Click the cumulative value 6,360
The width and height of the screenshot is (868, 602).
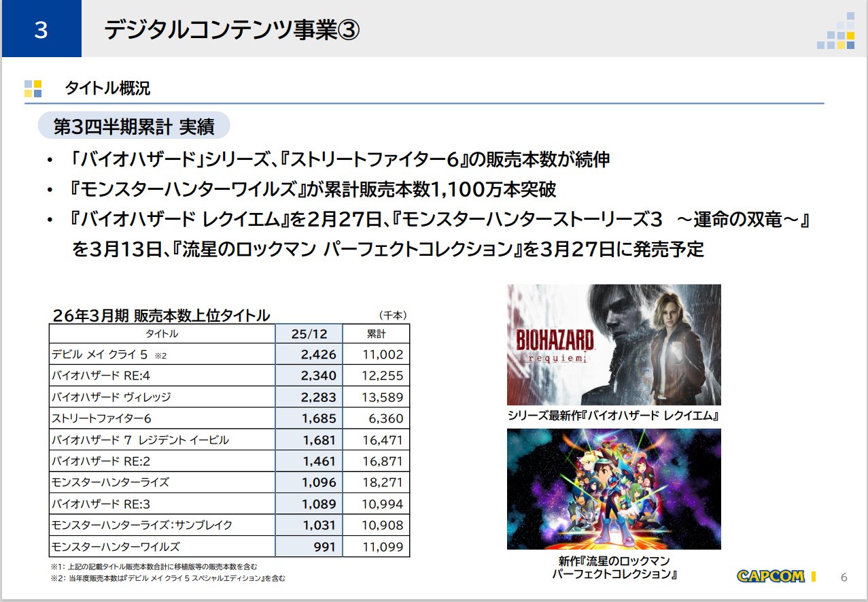386,418
